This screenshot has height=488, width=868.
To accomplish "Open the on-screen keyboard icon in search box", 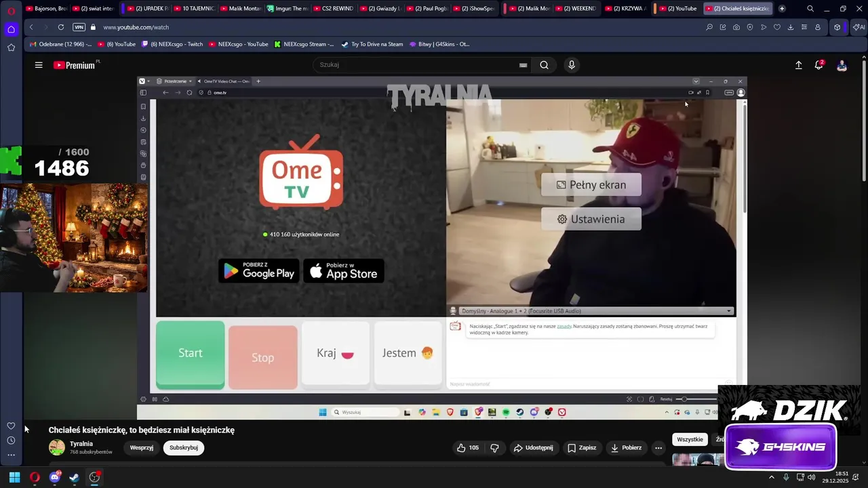I will pyautogui.click(x=523, y=65).
